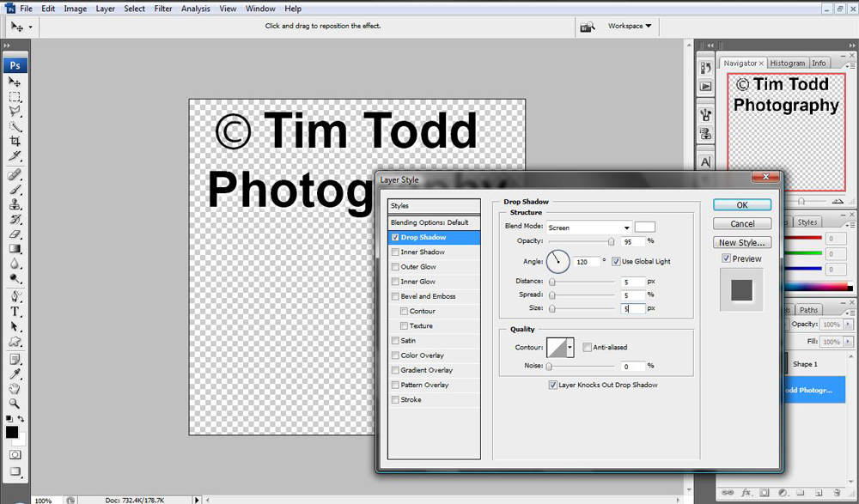
Task: Click the drop shadow color swatch
Action: pyautogui.click(x=645, y=227)
